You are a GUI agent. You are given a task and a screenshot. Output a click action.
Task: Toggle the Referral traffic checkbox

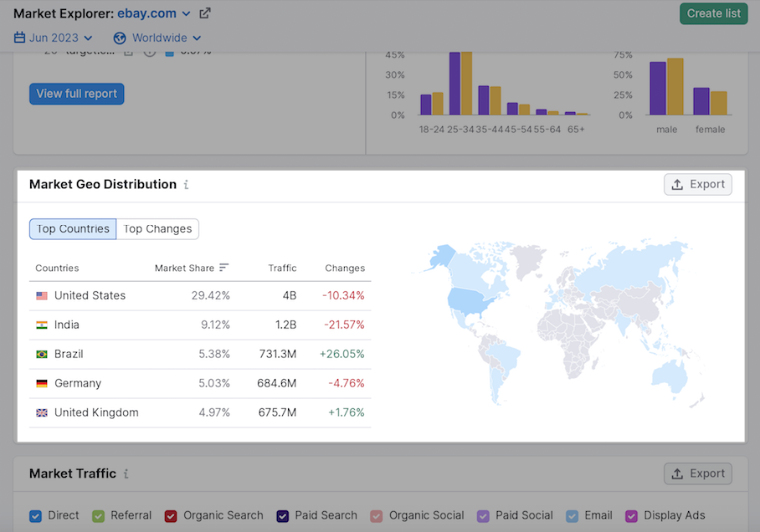click(99, 516)
